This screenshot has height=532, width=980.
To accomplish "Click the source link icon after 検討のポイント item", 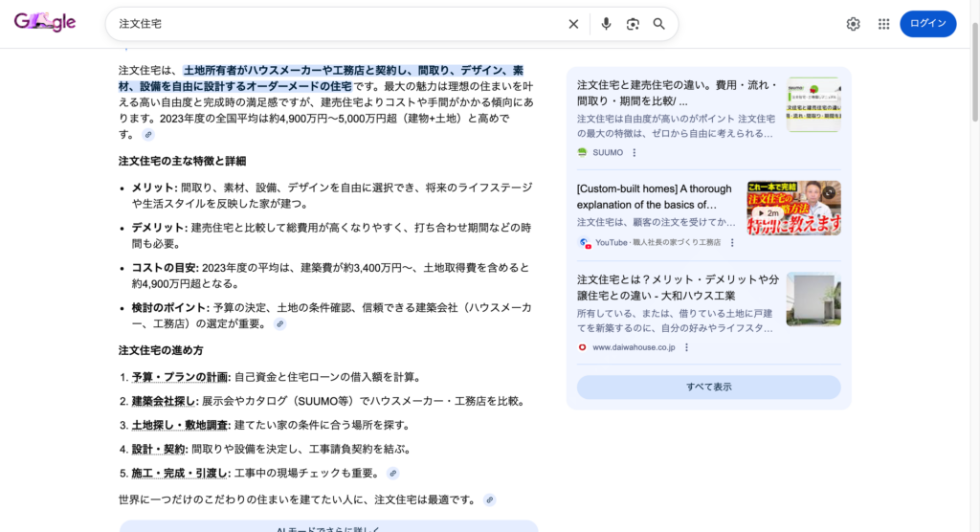I will click(280, 323).
